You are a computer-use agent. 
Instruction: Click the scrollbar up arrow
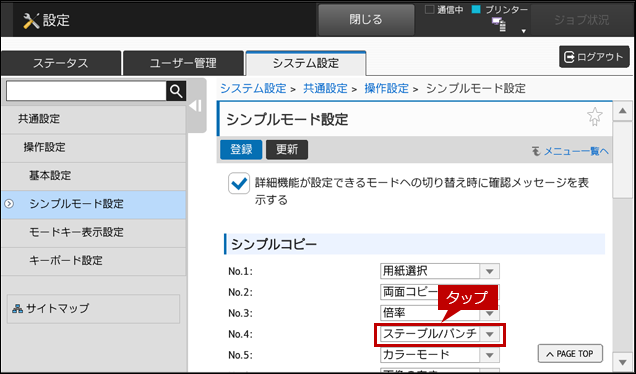(x=623, y=111)
